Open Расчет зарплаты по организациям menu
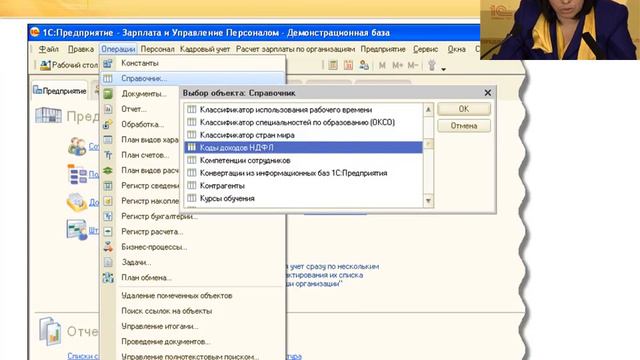This screenshot has width=640, height=360. point(295,49)
